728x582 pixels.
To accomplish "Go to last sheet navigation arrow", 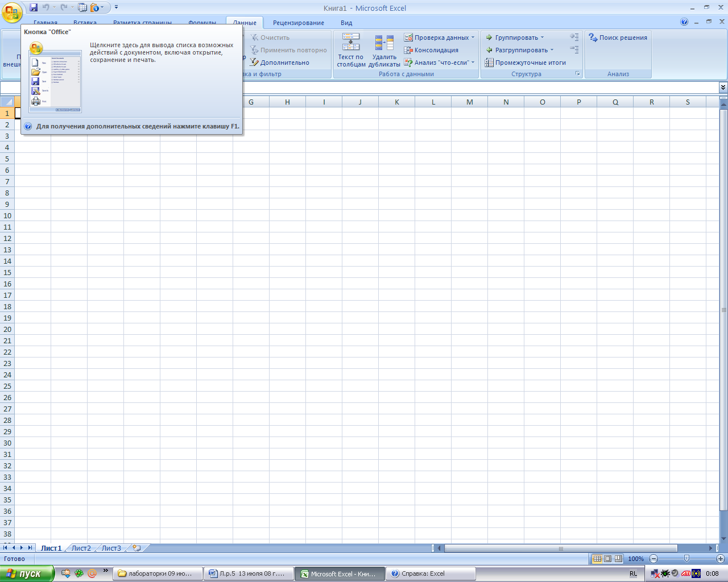I will [x=30, y=548].
